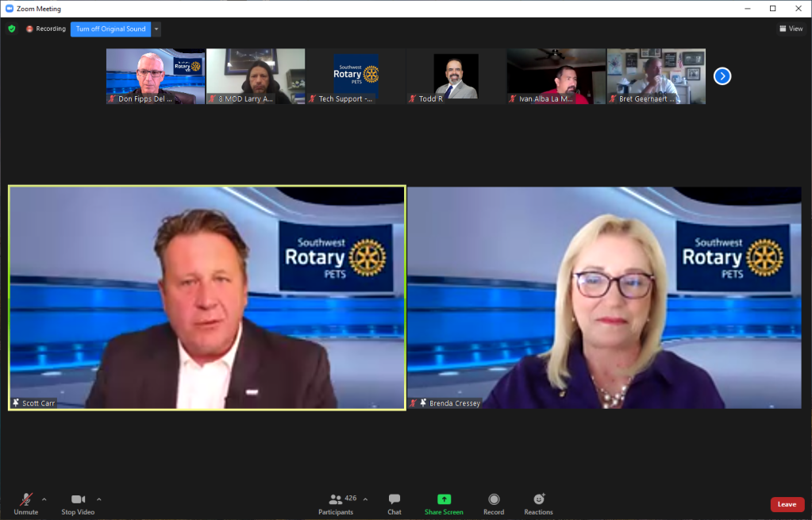Click the Zoom Meeting title bar icon
Image resolution: width=812 pixels, height=520 pixels.
10,9
